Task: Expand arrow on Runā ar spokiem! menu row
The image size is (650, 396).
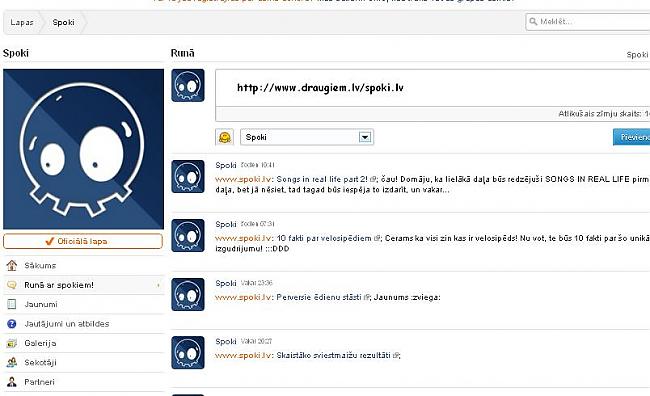Action: click(x=158, y=285)
